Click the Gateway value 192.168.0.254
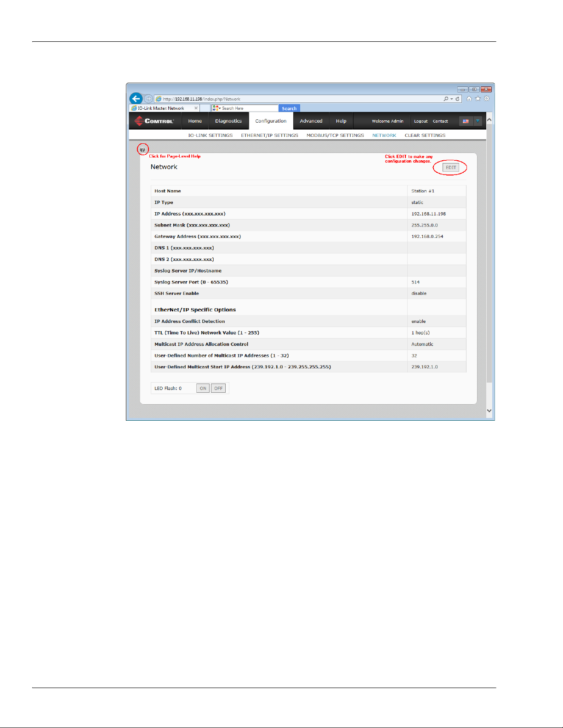Viewport: 563px width, 728px height. point(427,237)
